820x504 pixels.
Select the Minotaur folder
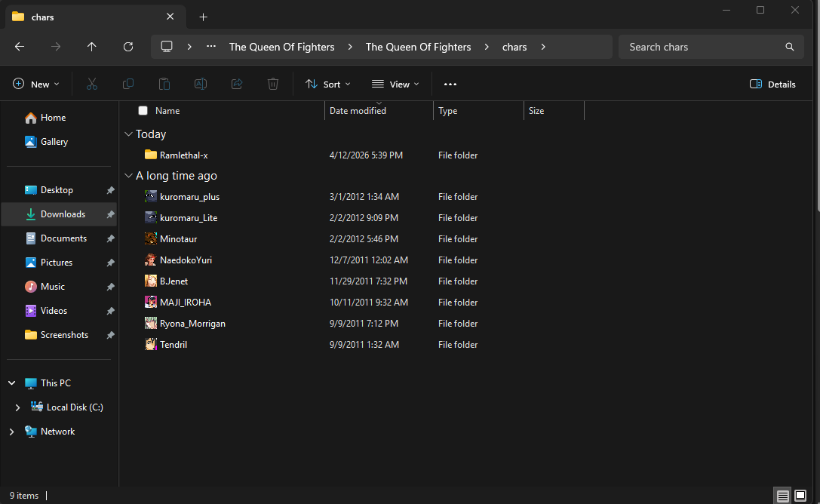[178, 238]
